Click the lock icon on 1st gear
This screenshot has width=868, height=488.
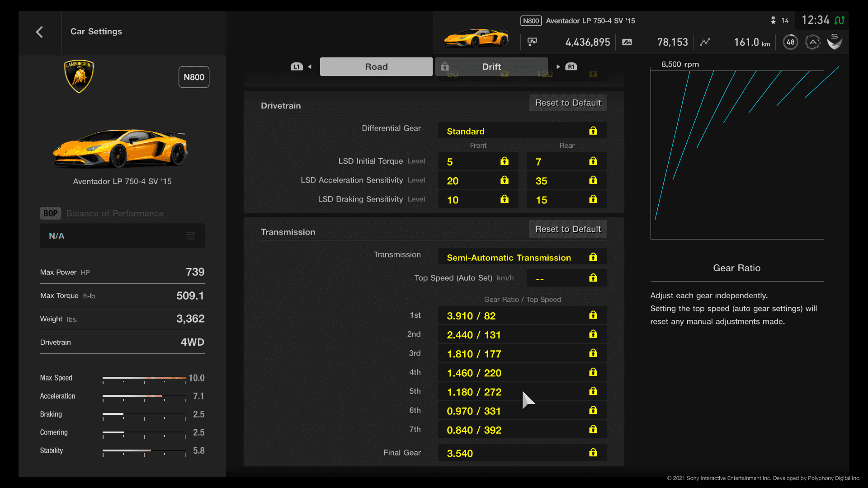[593, 315]
